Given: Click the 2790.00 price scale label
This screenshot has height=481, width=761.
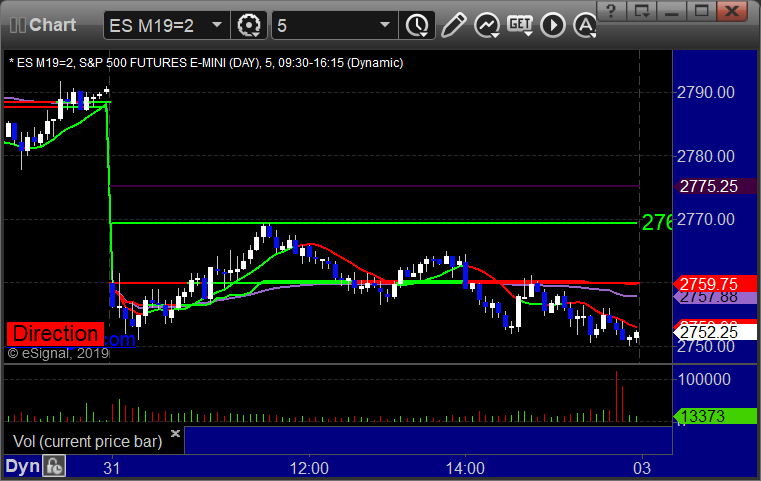Looking at the screenshot, I should point(706,92).
